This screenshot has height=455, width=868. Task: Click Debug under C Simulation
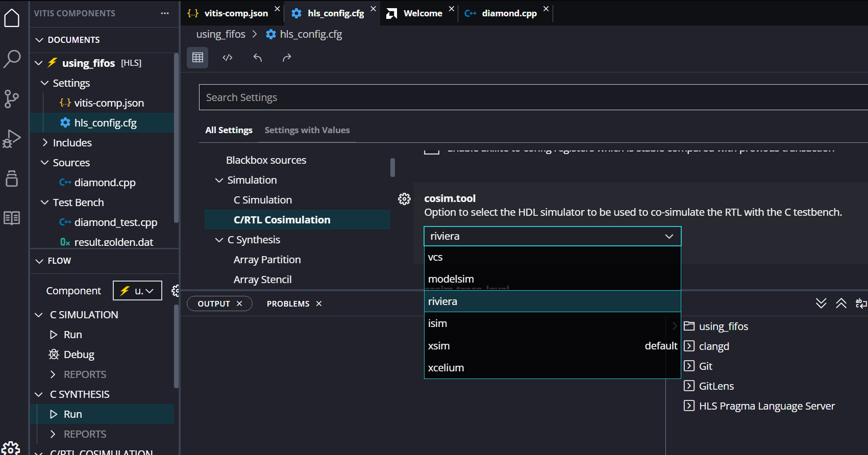tap(79, 355)
